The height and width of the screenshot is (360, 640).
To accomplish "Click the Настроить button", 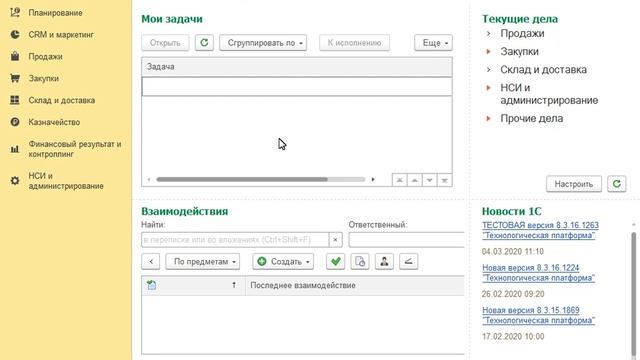I will pos(573,184).
